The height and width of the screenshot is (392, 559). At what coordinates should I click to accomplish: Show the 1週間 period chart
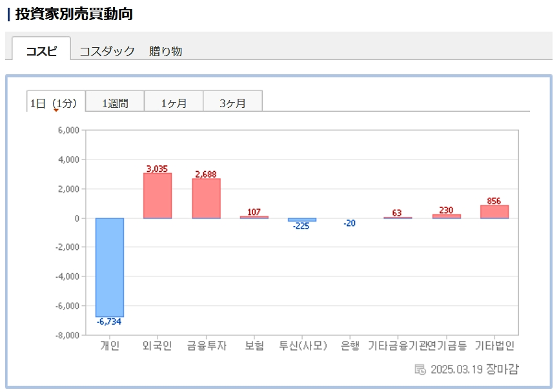pos(115,103)
